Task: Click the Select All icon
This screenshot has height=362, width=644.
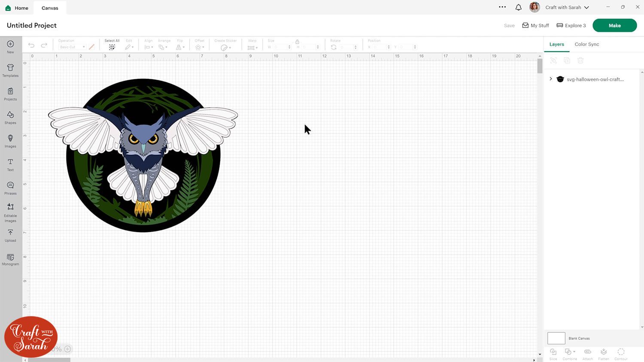Action: coord(112,47)
